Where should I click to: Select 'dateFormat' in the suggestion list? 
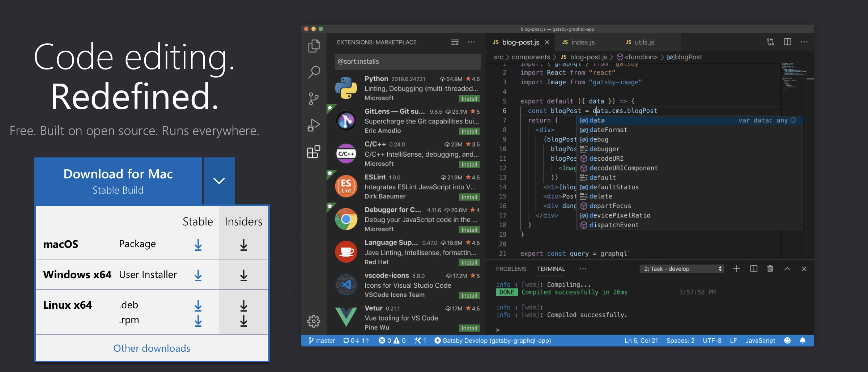coord(689,130)
